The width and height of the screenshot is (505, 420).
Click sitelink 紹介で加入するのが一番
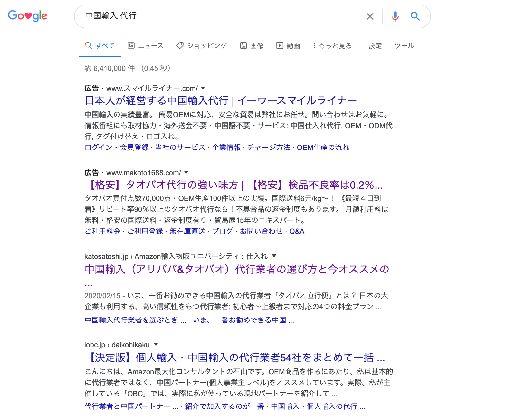click(x=225, y=406)
